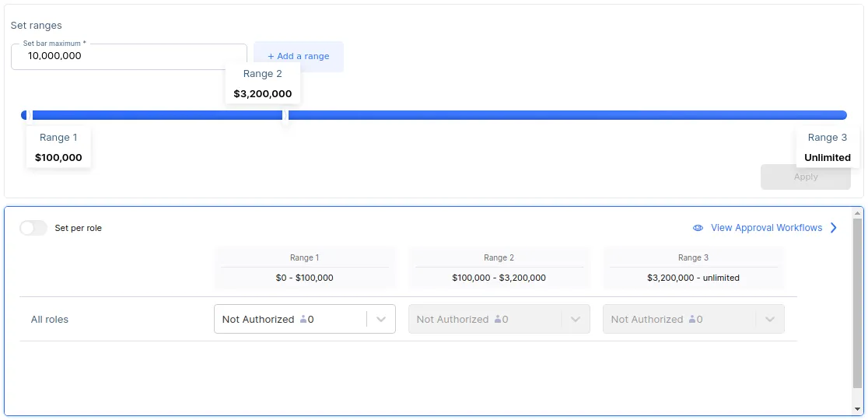Toggle the Set per role switch
The image size is (868, 420).
(33, 228)
